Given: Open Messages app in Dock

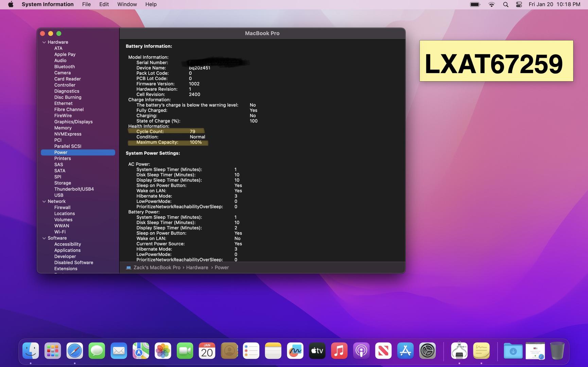Looking at the screenshot, I should [97, 351].
